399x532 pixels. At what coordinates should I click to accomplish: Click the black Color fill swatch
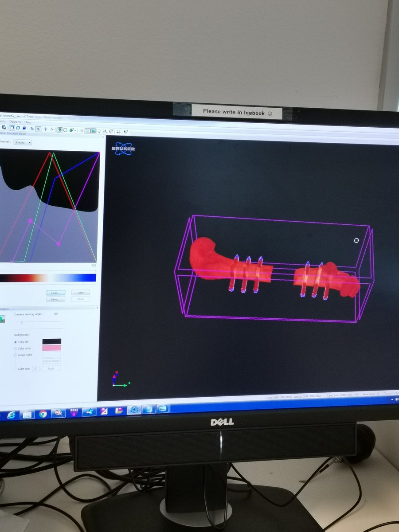pos(52,341)
